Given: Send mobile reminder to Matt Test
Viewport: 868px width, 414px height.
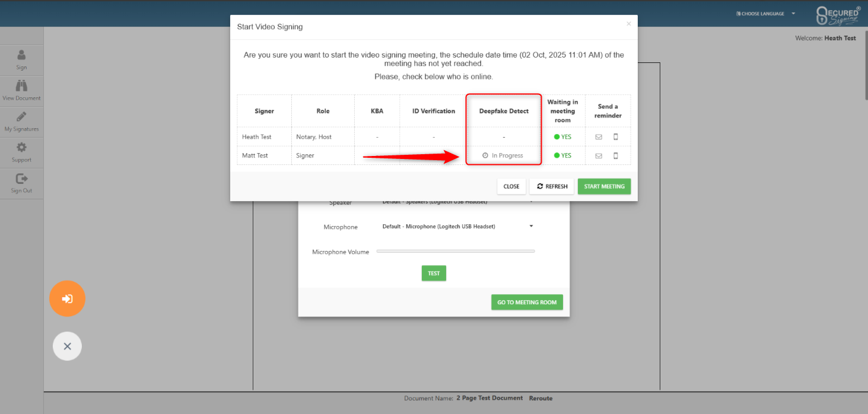Looking at the screenshot, I should (615, 156).
